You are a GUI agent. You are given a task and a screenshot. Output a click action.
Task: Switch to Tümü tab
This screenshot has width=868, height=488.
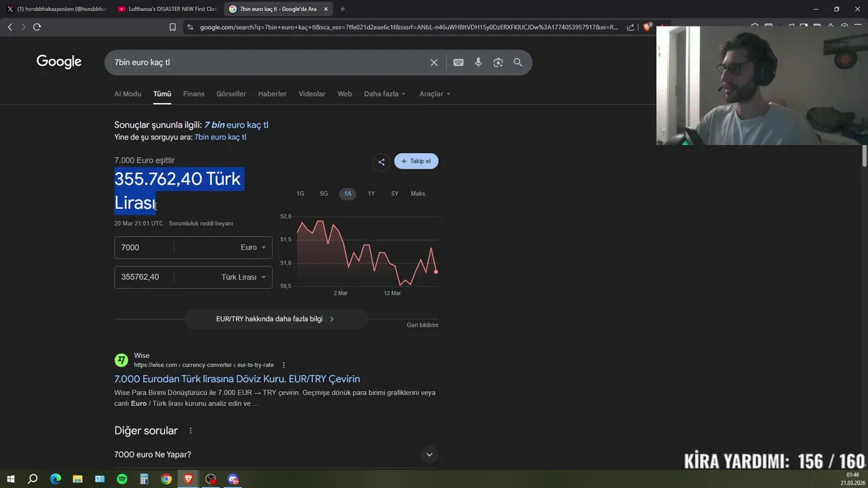(x=162, y=94)
